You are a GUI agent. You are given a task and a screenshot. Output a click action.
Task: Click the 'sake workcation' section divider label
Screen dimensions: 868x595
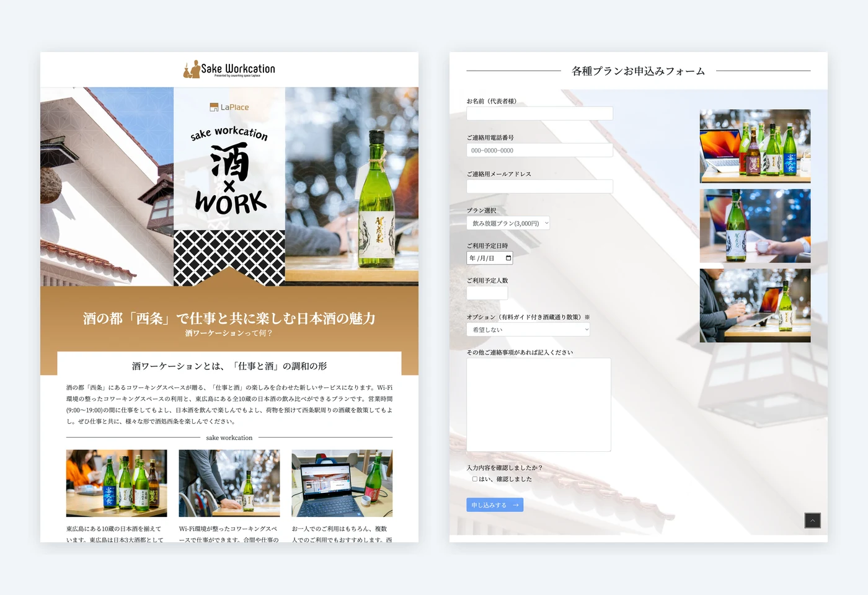[x=229, y=438]
